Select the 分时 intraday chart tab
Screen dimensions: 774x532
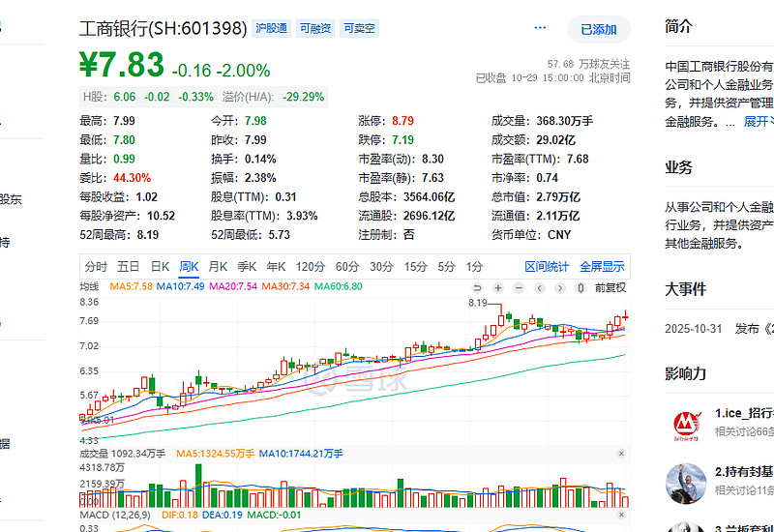[x=96, y=267]
